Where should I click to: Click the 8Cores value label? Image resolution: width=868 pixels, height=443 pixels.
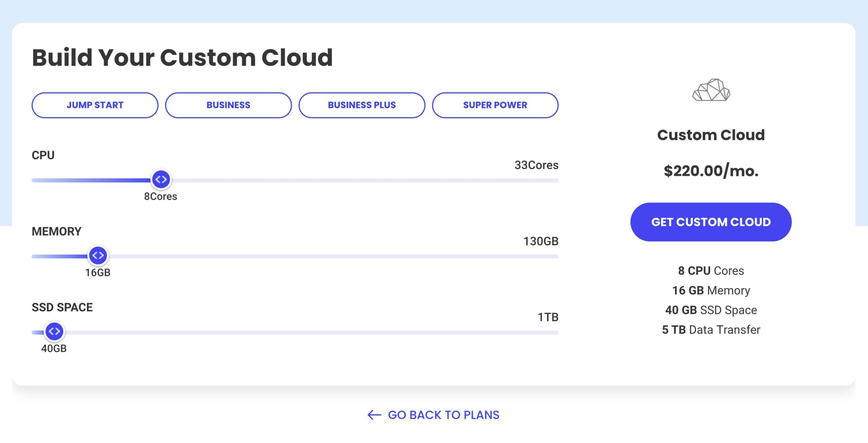pos(161,196)
